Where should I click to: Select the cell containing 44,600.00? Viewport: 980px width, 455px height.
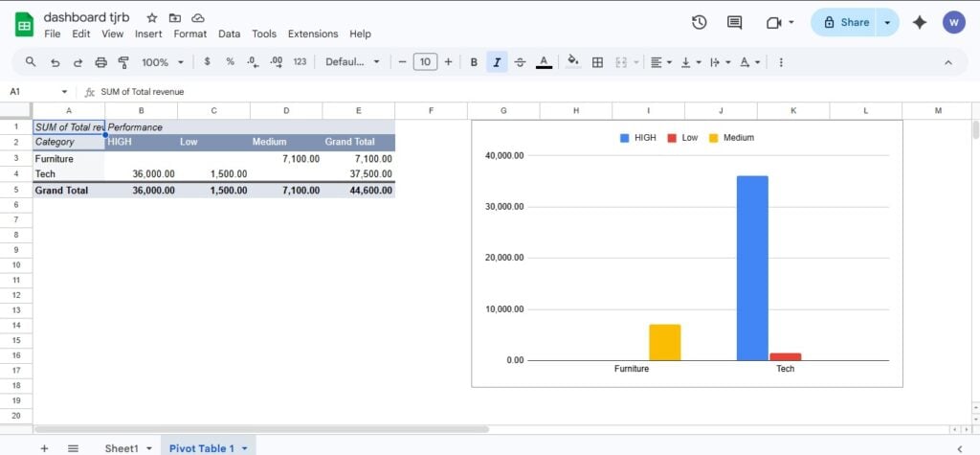coord(359,191)
